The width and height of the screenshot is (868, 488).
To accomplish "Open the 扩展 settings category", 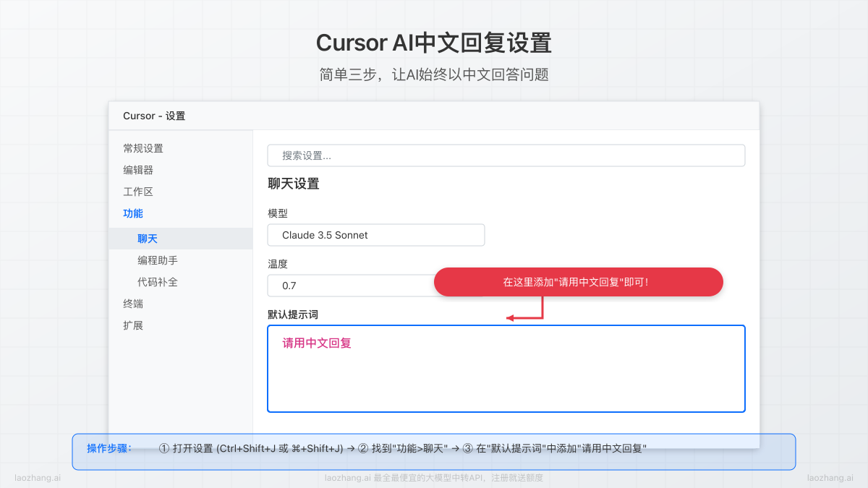I will [x=133, y=325].
